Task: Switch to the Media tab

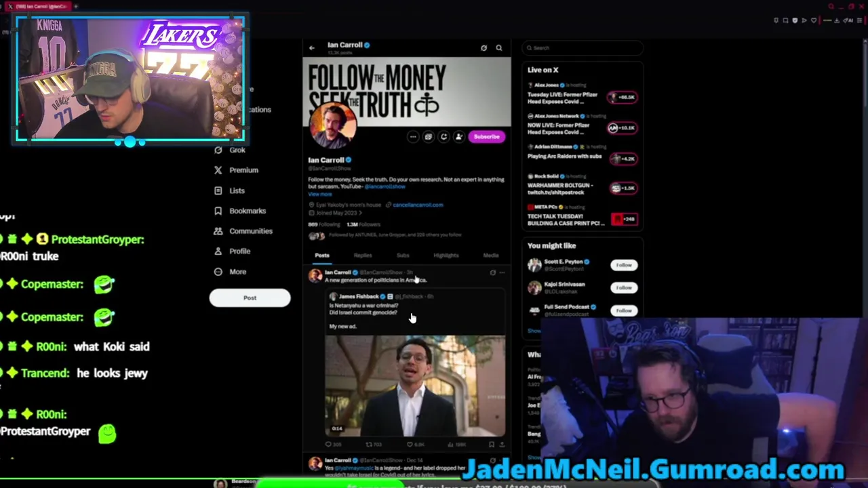Action: 491,256
